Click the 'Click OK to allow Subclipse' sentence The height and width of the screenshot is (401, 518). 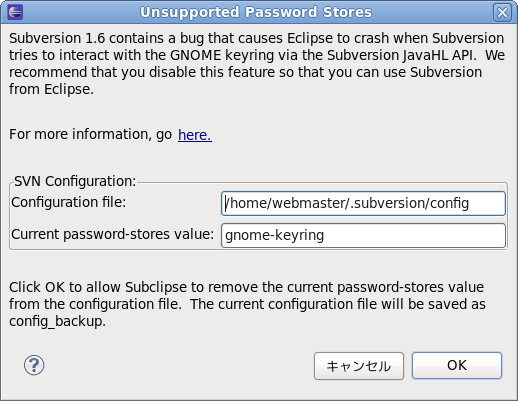coord(98,287)
